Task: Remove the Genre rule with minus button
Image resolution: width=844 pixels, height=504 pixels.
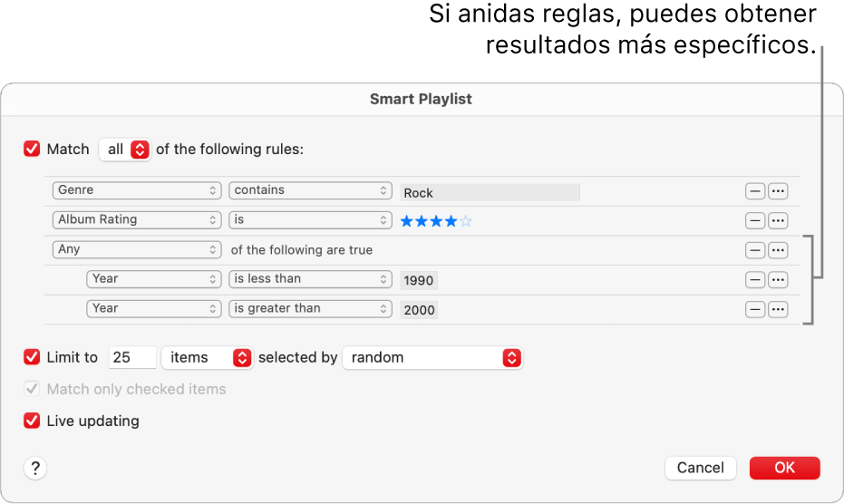Action: 755,191
